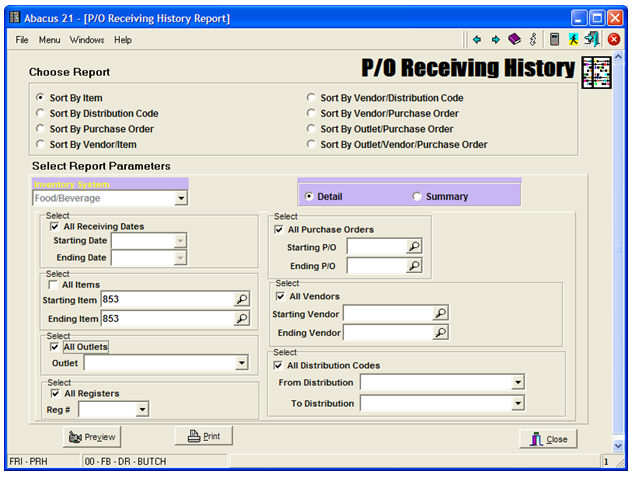Open the From Distribution dropdown
The image size is (633, 479).
tap(517, 383)
